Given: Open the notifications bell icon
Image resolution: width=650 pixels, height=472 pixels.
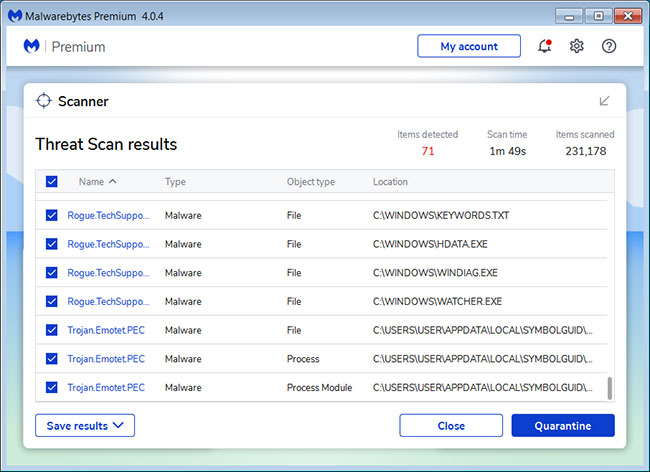Looking at the screenshot, I should tap(545, 46).
